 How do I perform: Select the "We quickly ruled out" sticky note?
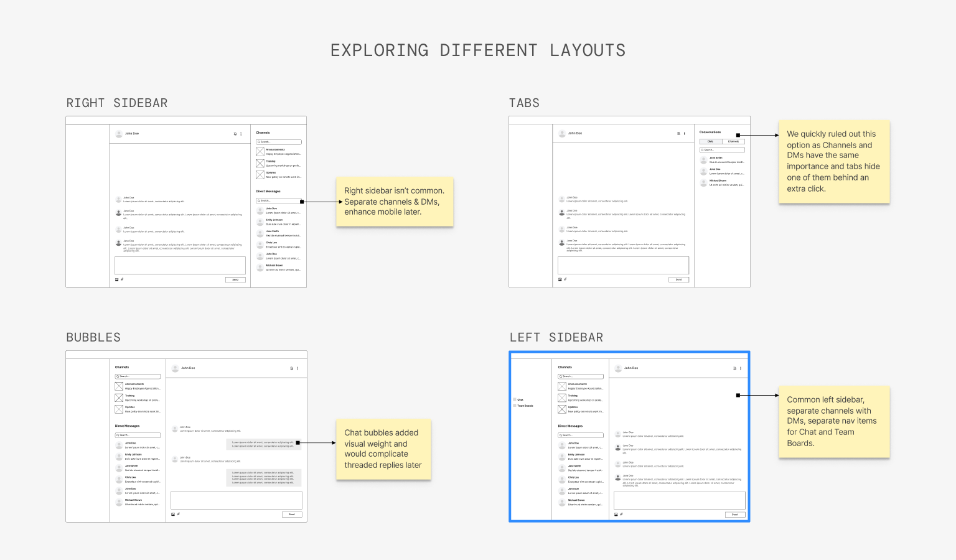[834, 162]
